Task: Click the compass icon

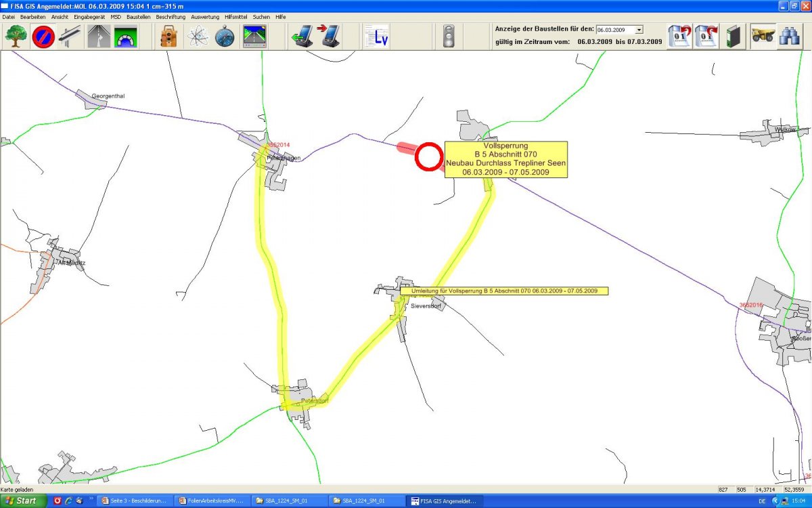Action: click(x=225, y=36)
